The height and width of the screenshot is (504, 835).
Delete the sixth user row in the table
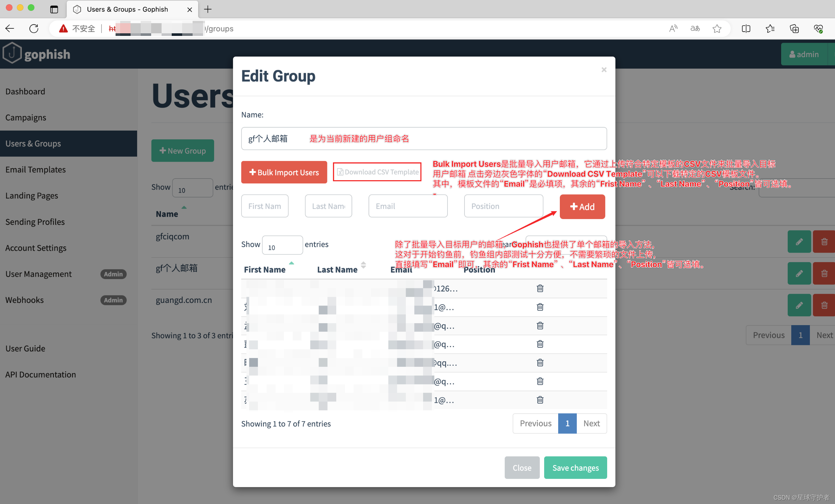540,381
